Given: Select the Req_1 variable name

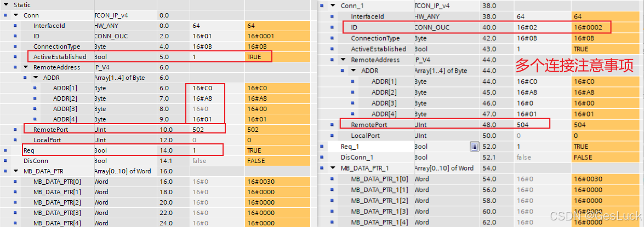Looking at the screenshot, I should click(350, 146).
